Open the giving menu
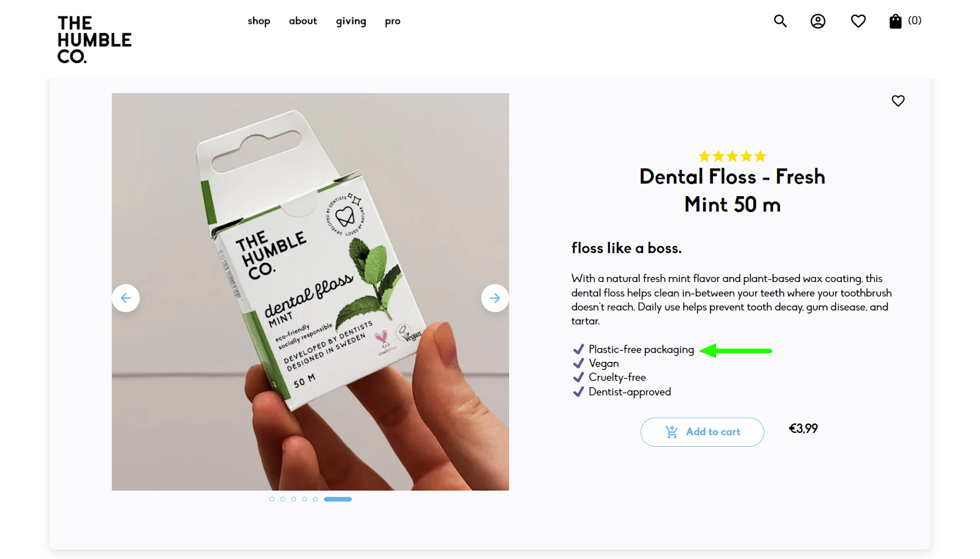Image resolution: width=980 pixels, height=559 pixels. pyautogui.click(x=351, y=21)
